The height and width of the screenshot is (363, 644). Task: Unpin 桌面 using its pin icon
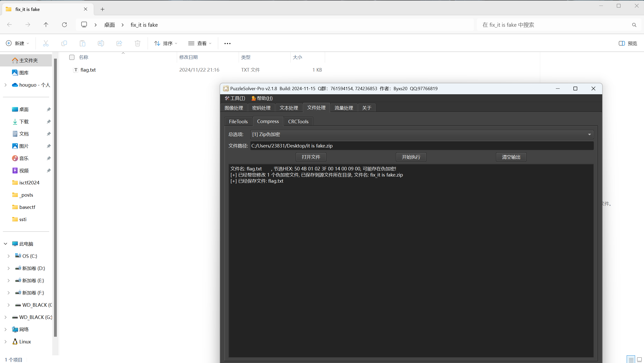pyautogui.click(x=49, y=109)
